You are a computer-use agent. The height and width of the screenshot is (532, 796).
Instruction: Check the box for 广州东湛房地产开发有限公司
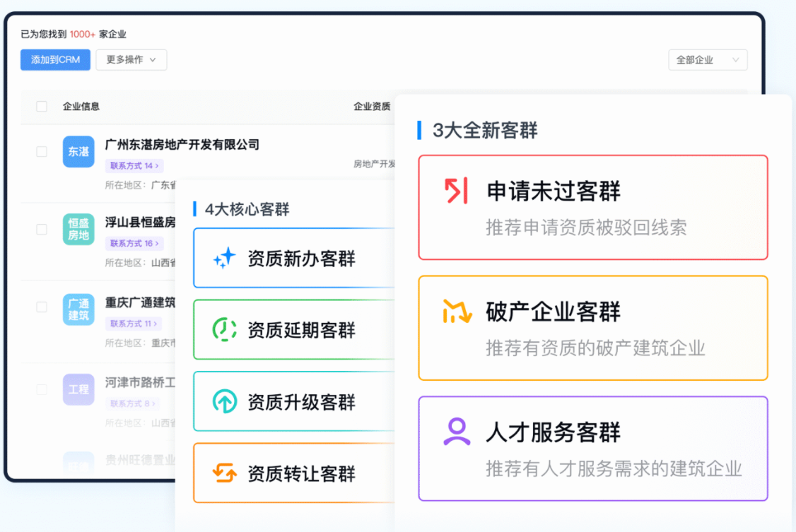(42, 152)
